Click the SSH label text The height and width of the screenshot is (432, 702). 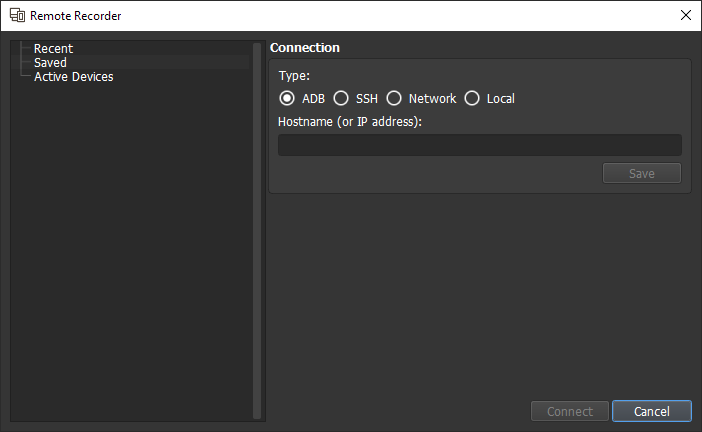click(367, 98)
